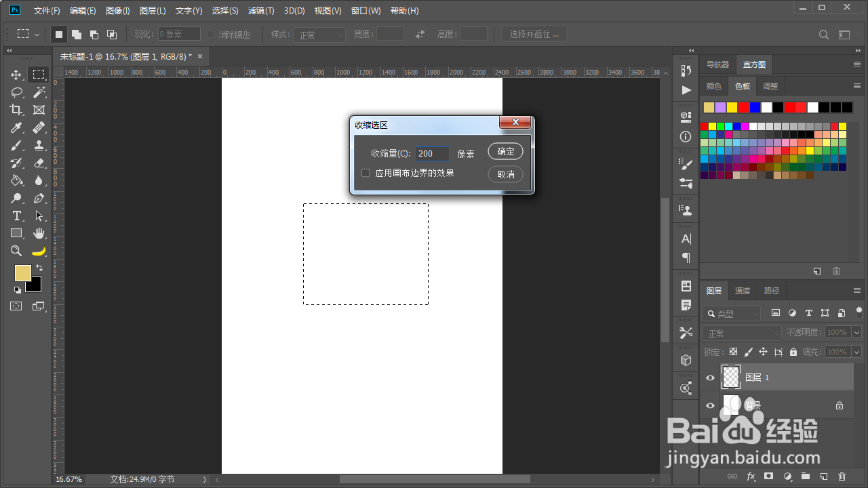Select the Spot Healing Brush tool

click(x=39, y=127)
